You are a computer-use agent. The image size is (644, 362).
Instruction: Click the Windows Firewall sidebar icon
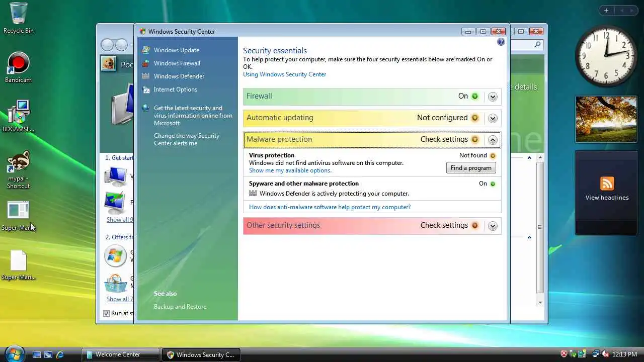pyautogui.click(x=146, y=63)
